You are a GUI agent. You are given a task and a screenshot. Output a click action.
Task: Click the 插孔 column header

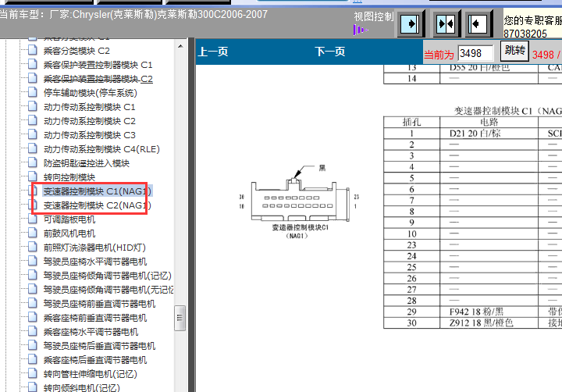point(411,123)
